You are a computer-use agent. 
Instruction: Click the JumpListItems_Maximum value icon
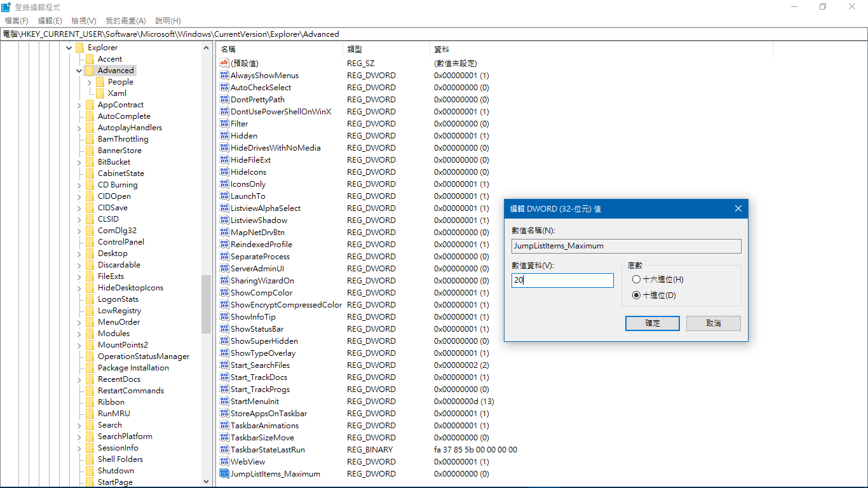[x=224, y=473]
